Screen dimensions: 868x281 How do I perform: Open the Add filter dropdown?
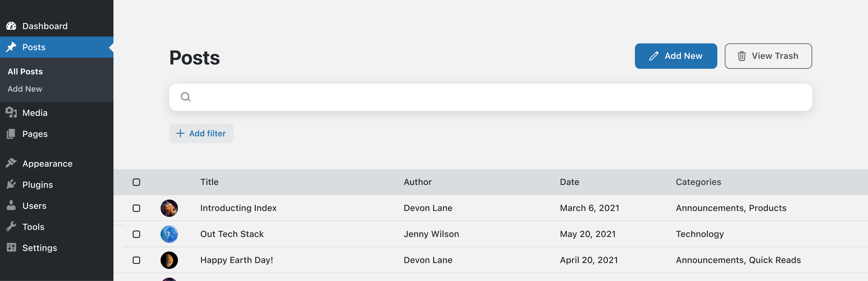[201, 134]
